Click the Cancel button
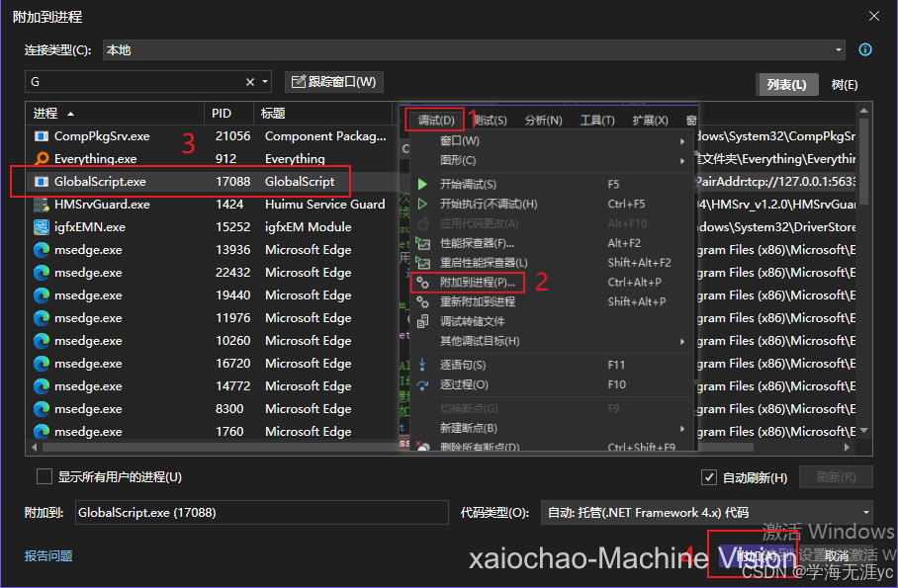 [836, 555]
